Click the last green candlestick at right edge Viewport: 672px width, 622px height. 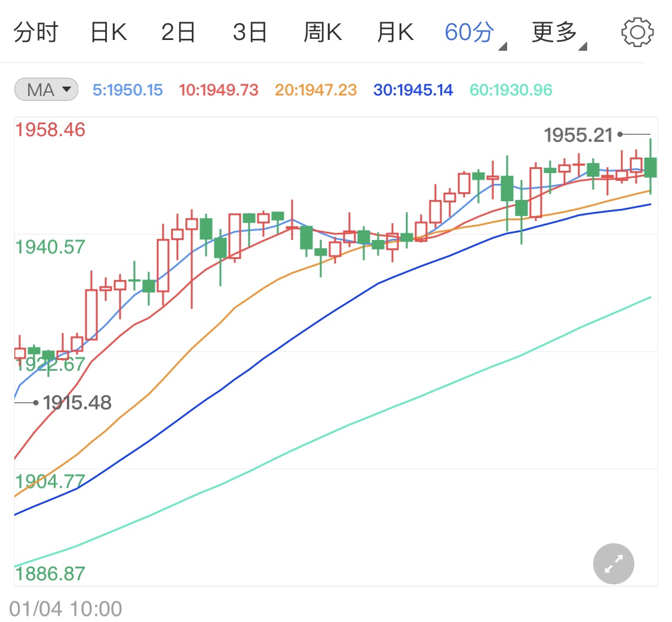[x=650, y=168]
